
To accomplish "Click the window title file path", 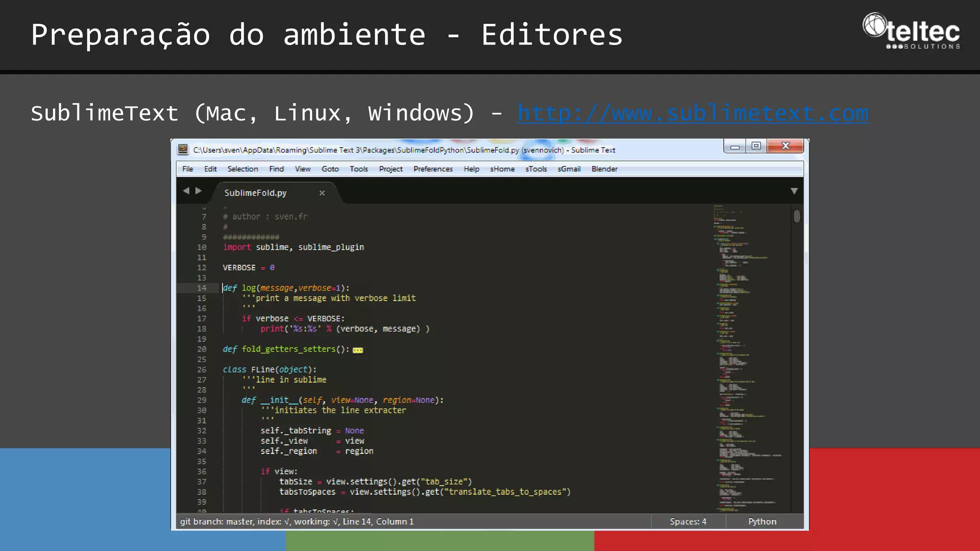I will point(404,150).
